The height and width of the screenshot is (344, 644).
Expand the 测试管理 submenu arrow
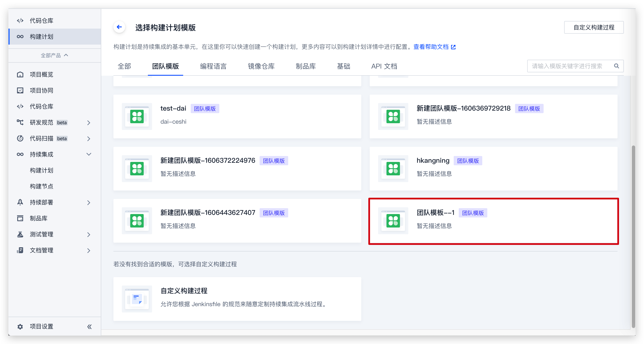click(x=89, y=234)
